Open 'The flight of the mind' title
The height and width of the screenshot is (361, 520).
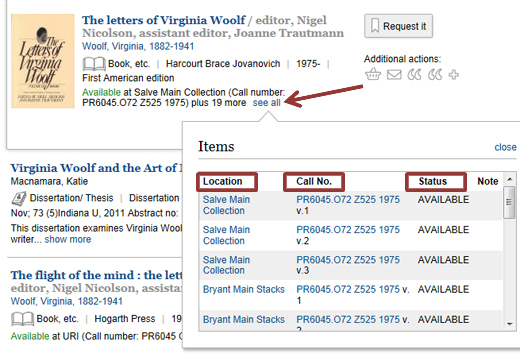(x=96, y=275)
